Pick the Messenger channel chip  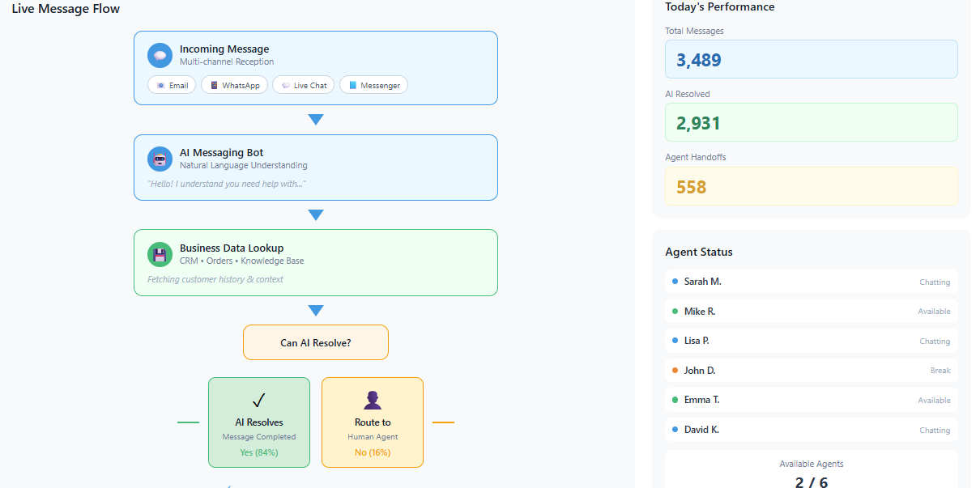[x=373, y=85]
